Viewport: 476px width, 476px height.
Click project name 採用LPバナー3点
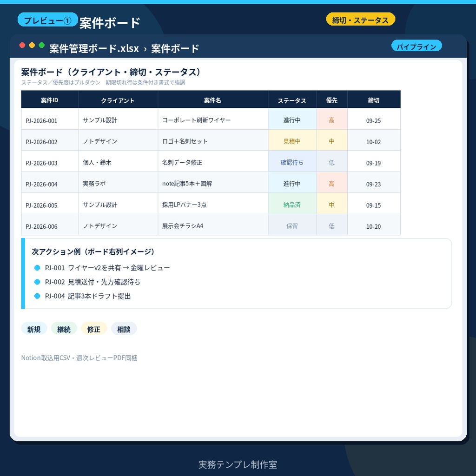click(213, 204)
